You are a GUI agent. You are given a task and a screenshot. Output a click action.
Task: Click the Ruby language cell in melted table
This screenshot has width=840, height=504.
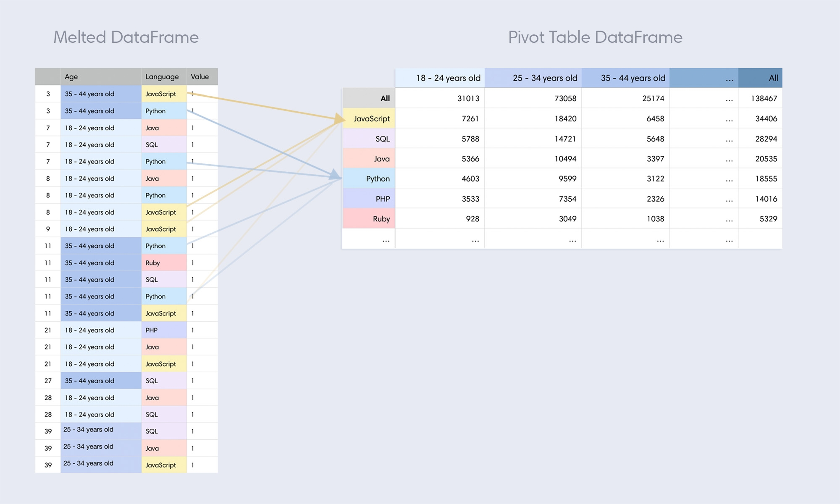coord(164,262)
